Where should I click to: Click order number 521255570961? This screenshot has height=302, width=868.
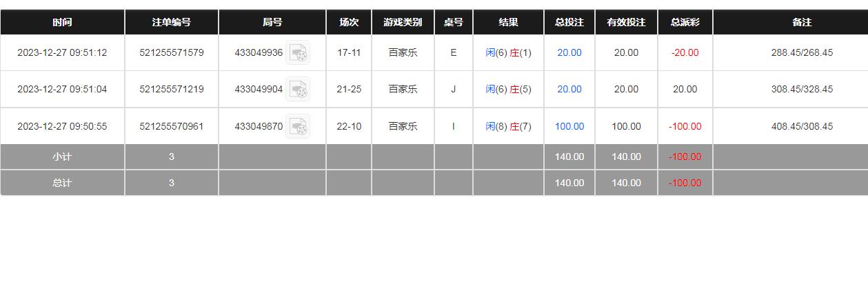(172, 126)
